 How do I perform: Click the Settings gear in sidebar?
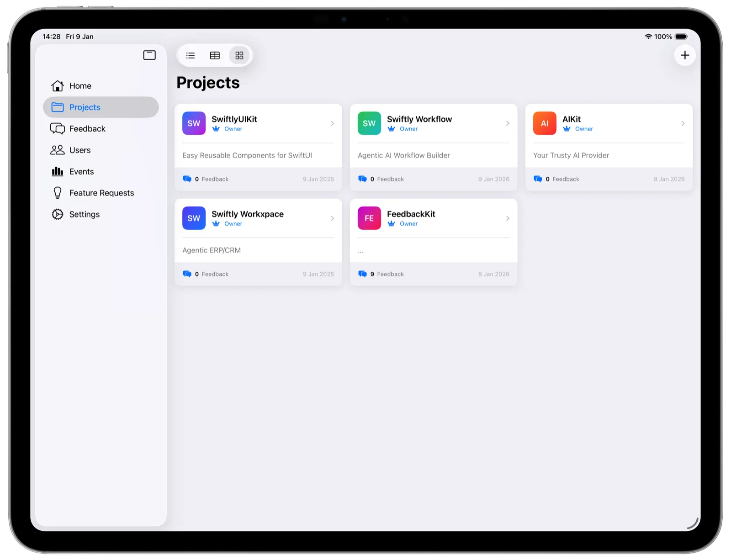pos(57,214)
